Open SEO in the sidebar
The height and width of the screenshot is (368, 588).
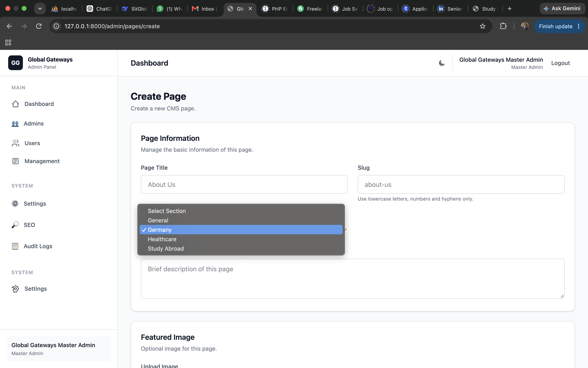[x=23, y=225]
